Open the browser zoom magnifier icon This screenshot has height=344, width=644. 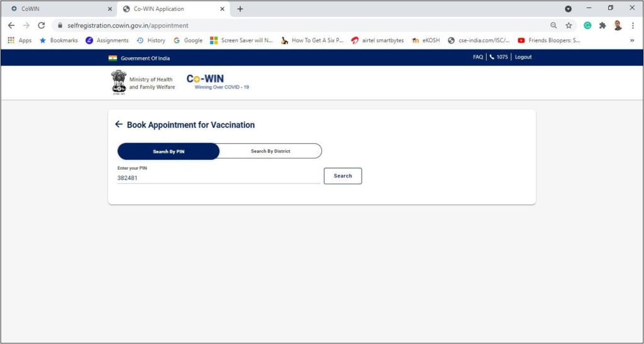pyautogui.click(x=553, y=25)
